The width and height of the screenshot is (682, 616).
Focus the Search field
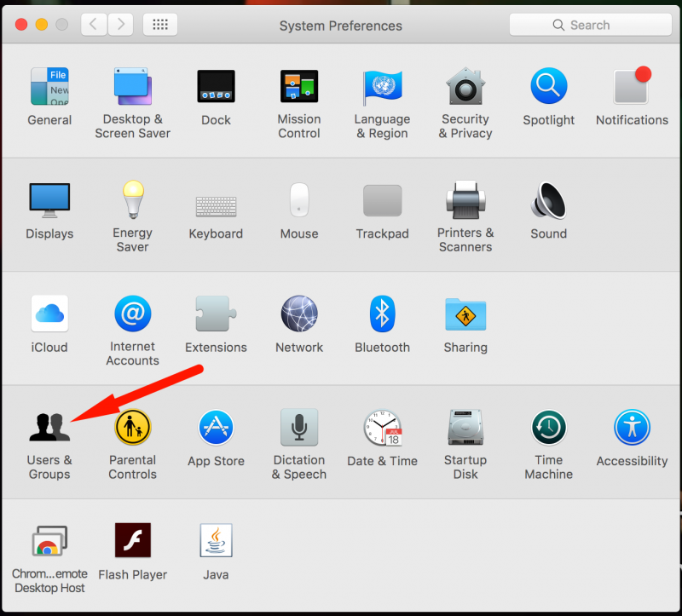(590, 25)
